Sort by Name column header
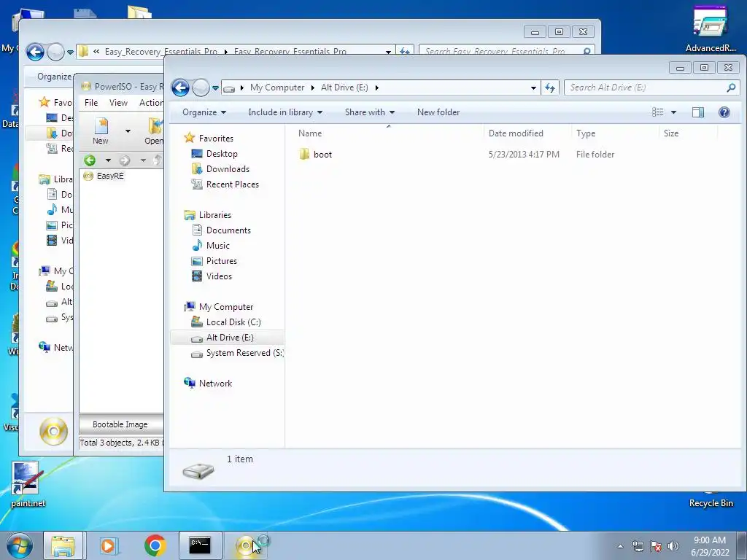The image size is (747, 560). pos(309,133)
